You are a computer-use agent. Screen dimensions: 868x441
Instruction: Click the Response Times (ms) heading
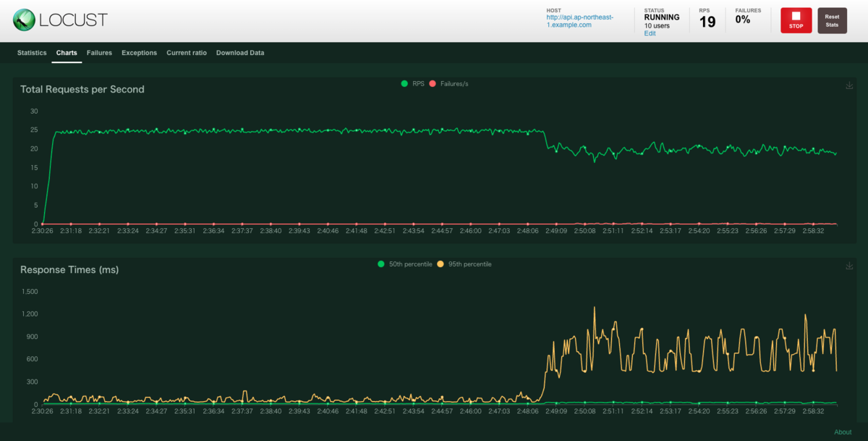click(69, 269)
